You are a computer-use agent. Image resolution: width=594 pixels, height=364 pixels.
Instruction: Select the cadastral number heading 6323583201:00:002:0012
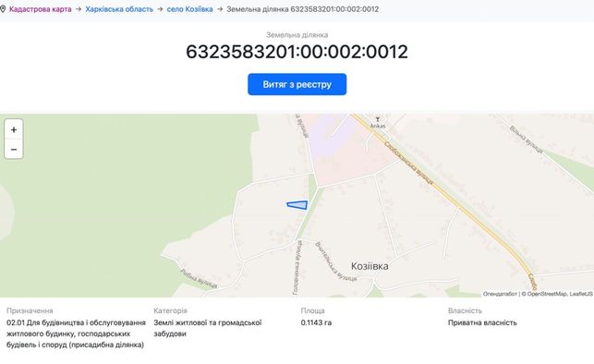point(297,52)
